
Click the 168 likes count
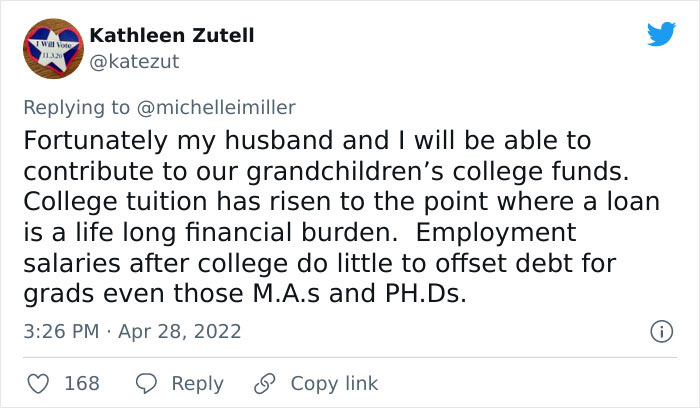(x=81, y=383)
